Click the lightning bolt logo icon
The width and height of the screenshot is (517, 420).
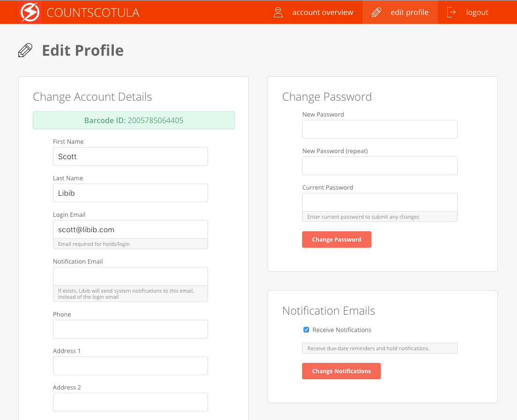tap(30, 12)
